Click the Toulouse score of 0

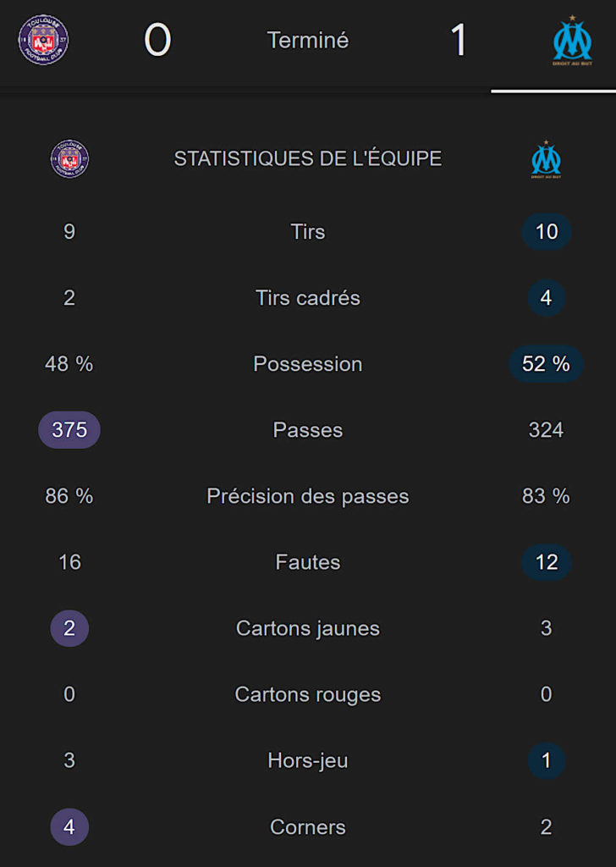pyautogui.click(x=157, y=40)
